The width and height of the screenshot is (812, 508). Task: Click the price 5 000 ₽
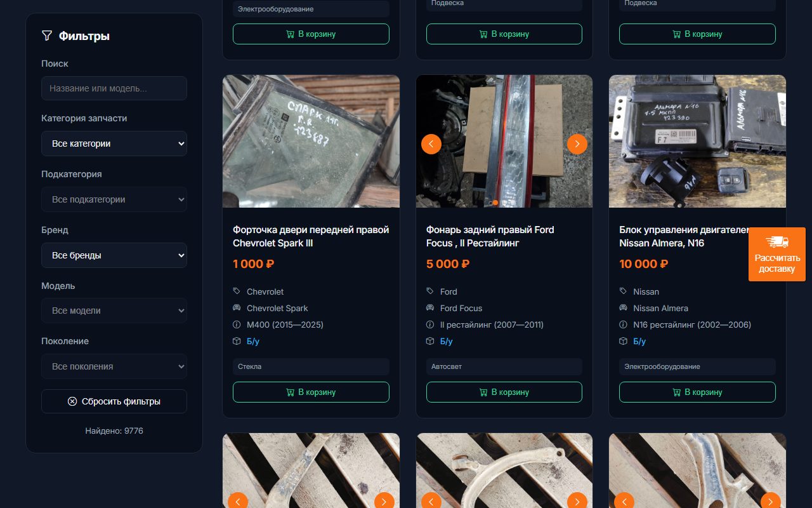click(x=448, y=264)
